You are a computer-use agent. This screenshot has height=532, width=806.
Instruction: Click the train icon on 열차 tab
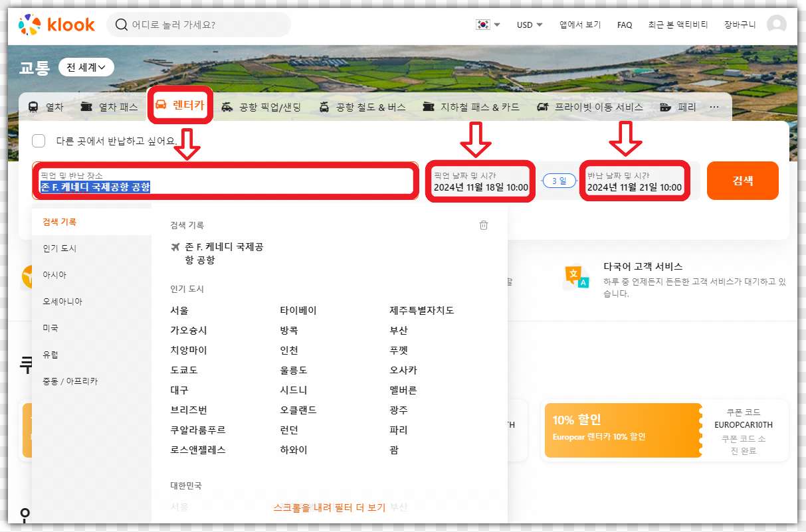pyautogui.click(x=33, y=107)
